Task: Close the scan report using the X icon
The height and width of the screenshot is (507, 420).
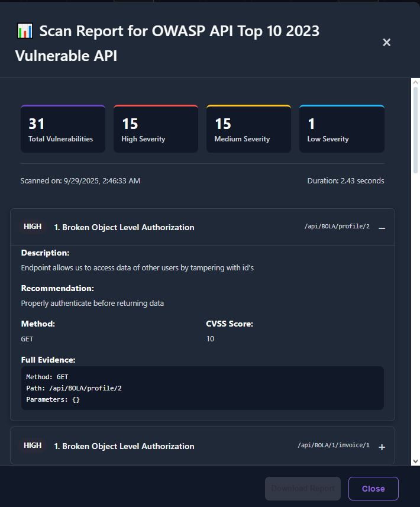Action: pyautogui.click(x=386, y=43)
